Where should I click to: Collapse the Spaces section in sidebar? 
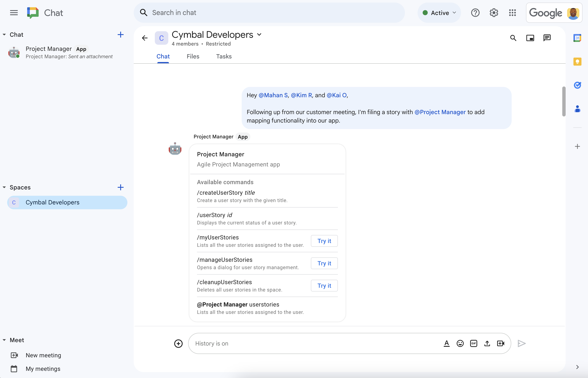tap(5, 187)
